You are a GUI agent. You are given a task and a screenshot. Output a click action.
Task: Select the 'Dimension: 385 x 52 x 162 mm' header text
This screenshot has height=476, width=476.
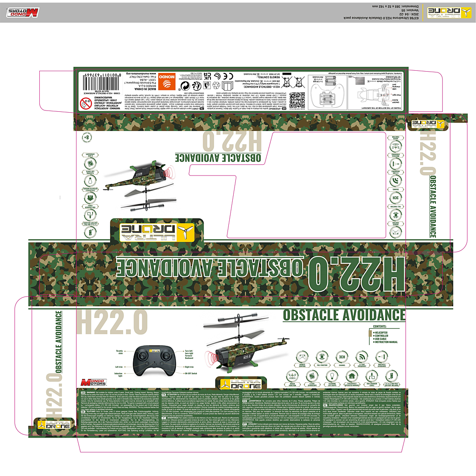396,7
